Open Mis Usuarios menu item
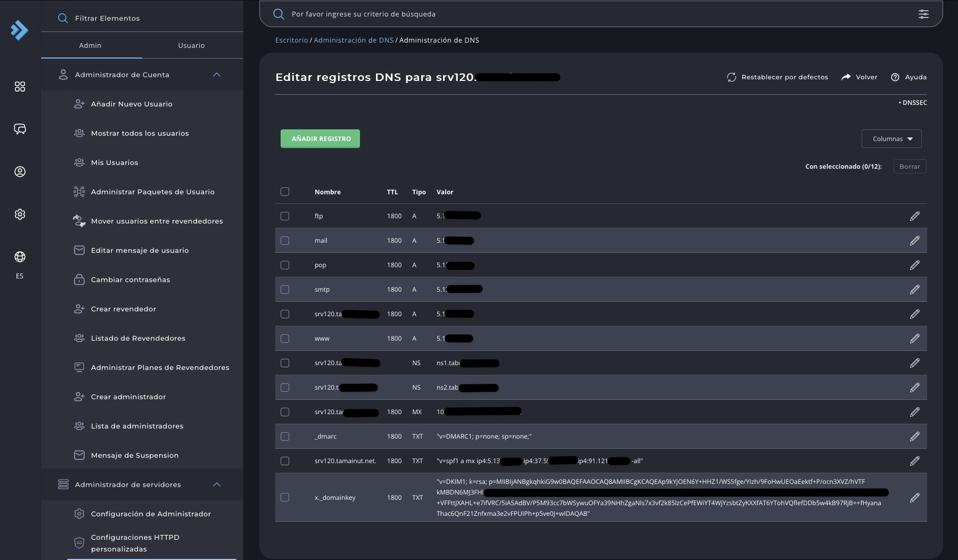The image size is (958, 560). 114,162
